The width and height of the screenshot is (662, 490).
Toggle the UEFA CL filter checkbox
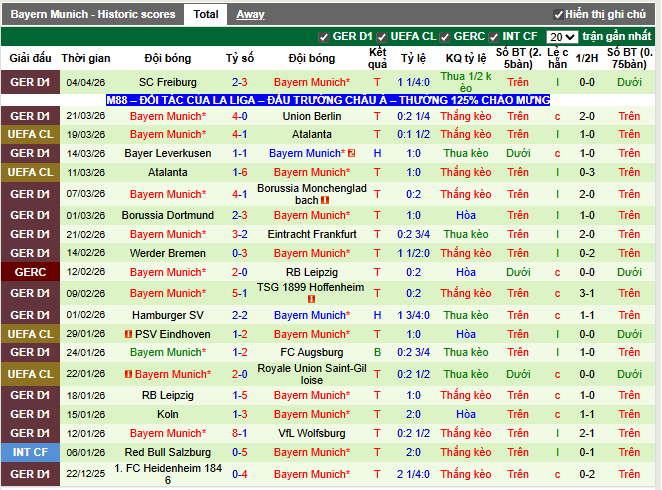(x=381, y=37)
